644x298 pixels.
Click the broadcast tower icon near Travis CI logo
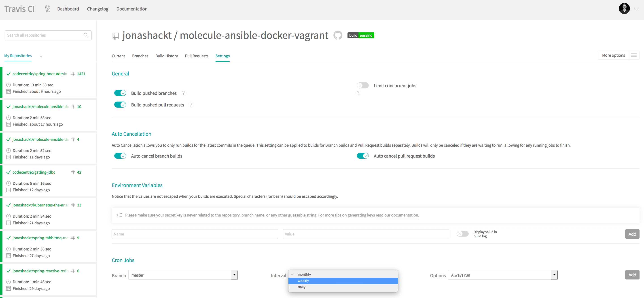pyautogui.click(x=47, y=9)
